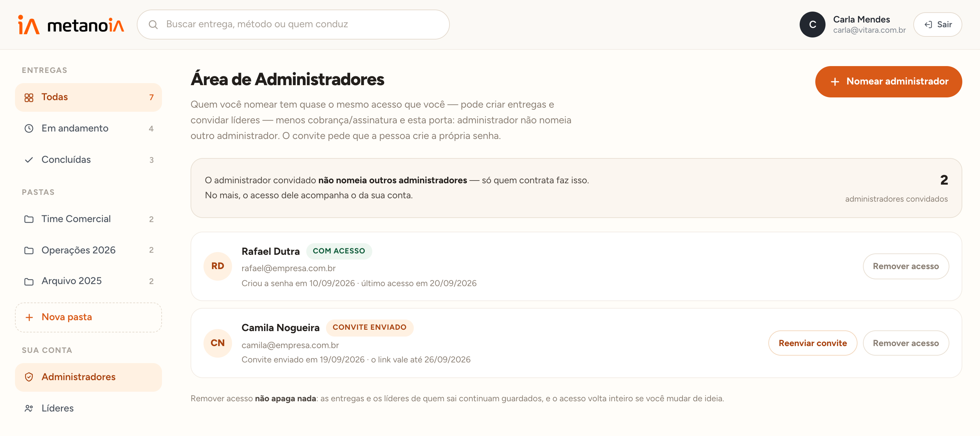
Task: Open the Arquivo 2025 folder
Action: pos(88,281)
